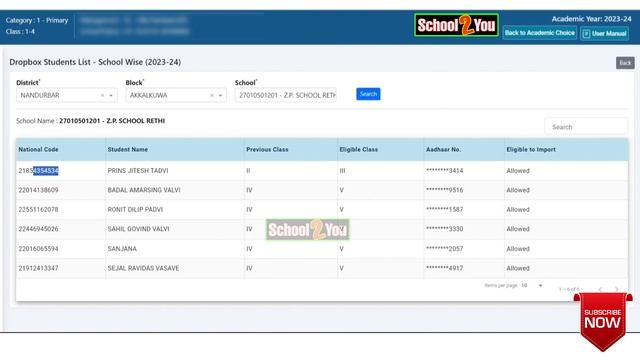Open the User Manual

[604, 33]
